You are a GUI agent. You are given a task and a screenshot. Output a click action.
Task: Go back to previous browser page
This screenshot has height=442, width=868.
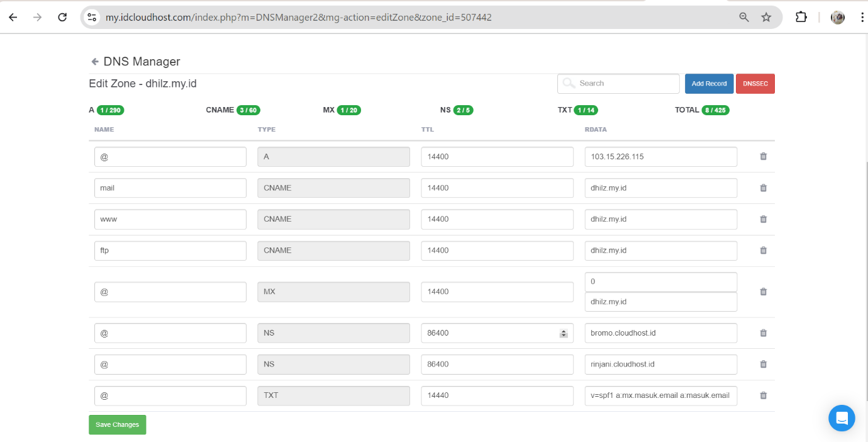click(13, 18)
